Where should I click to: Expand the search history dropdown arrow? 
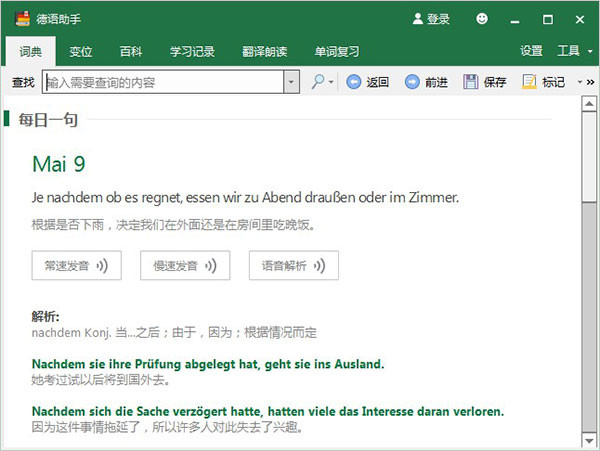pos(291,82)
